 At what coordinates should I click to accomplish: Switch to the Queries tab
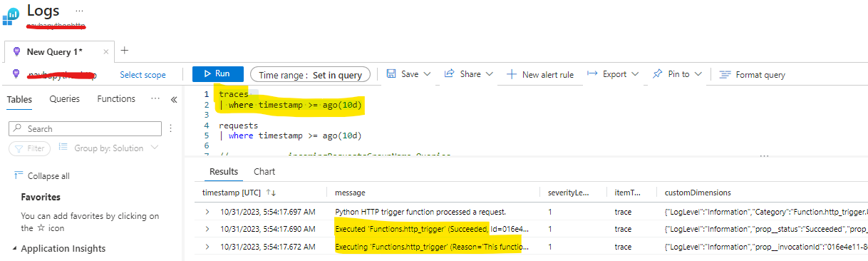[x=64, y=99]
